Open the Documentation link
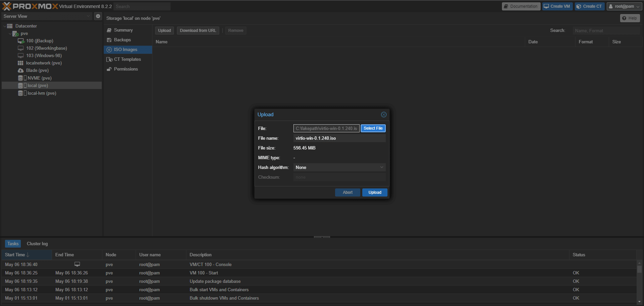 click(521, 6)
